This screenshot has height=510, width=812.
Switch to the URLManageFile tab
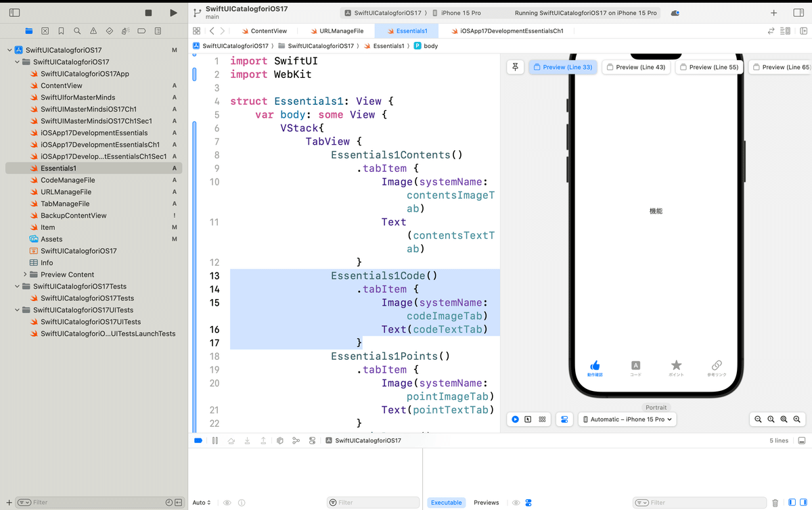pyautogui.click(x=336, y=31)
